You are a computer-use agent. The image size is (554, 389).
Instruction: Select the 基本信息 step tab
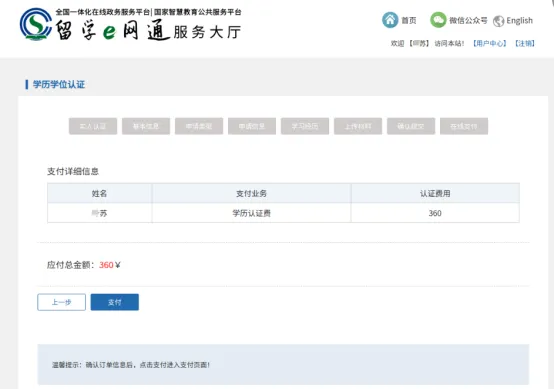pyautogui.click(x=146, y=126)
